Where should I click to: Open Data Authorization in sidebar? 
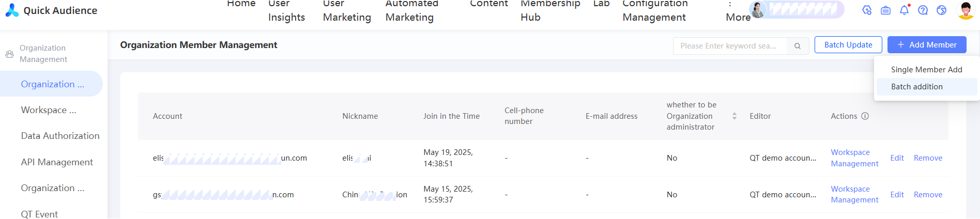tap(60, 136)
